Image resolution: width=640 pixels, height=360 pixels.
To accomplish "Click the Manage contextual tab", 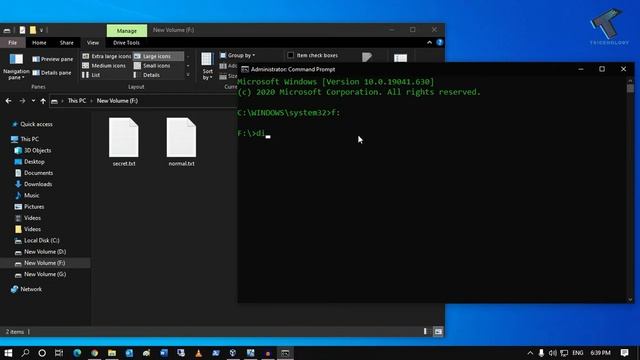I will pyautogui.click(x=127, y=31).
